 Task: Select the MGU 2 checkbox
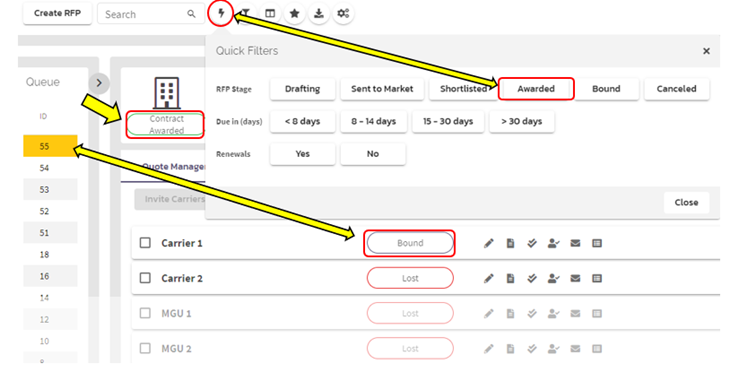pyautogui.click(x=145, y=348)
